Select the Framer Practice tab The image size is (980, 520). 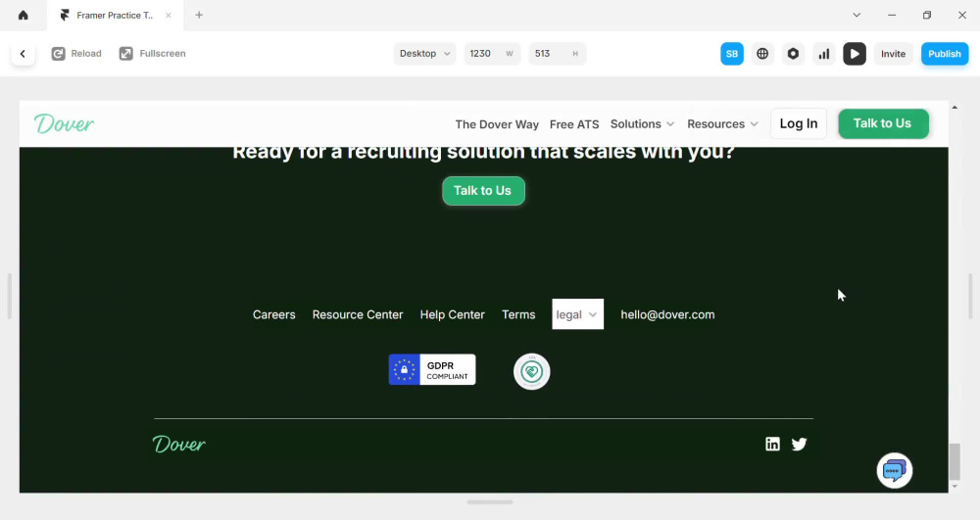click(x=115, y=15)
